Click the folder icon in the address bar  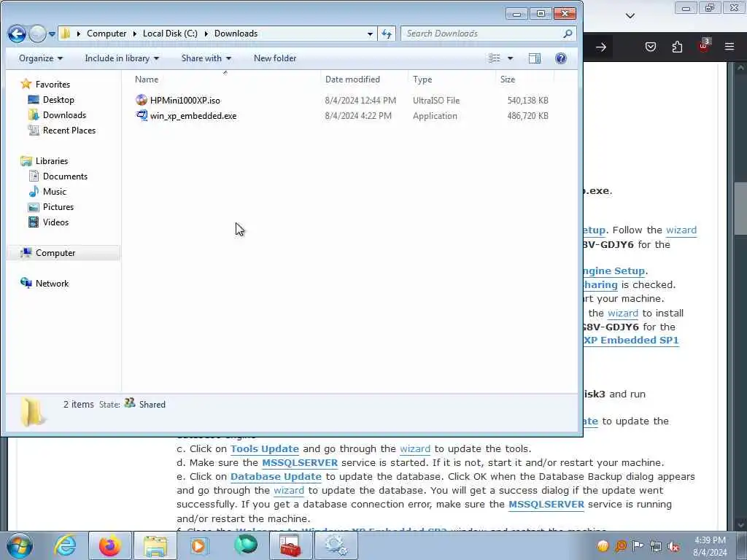click(66, 34)
